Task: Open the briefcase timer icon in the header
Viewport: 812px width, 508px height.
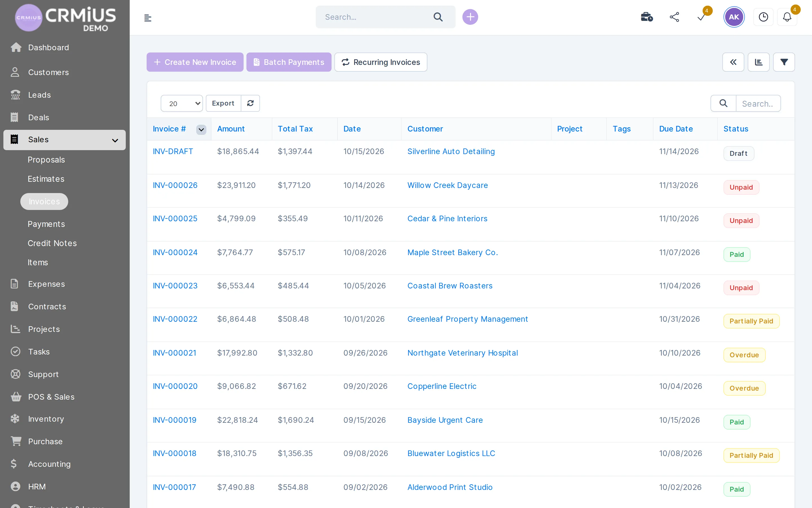Action: click(646, 17)
